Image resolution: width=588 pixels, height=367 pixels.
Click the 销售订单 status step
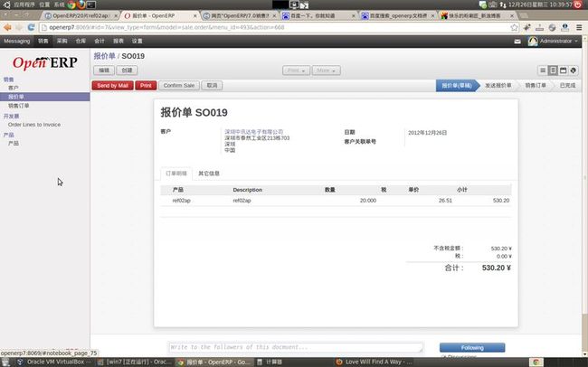[x=536, y=86]
